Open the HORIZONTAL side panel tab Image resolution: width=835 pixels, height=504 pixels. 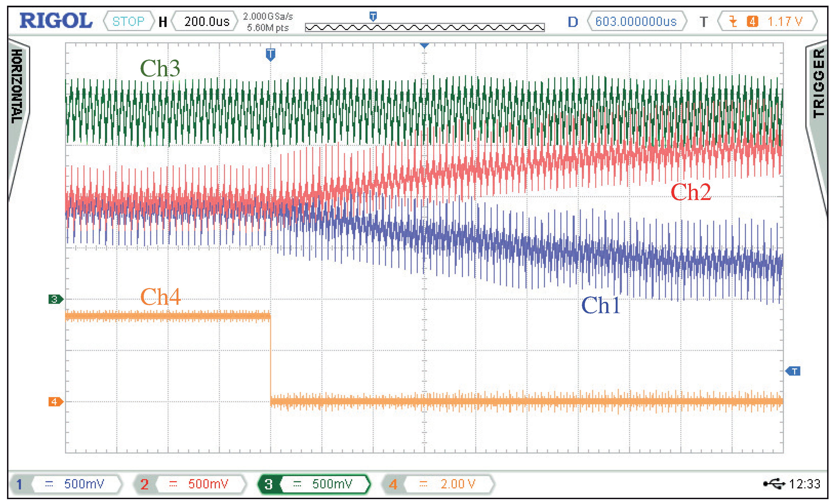coord(17,87)
